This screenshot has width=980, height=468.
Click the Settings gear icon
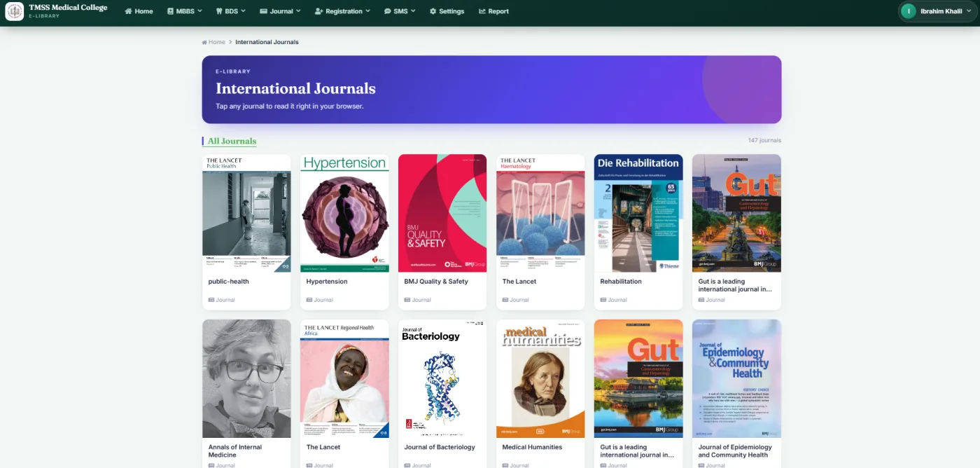pos(433,11)
